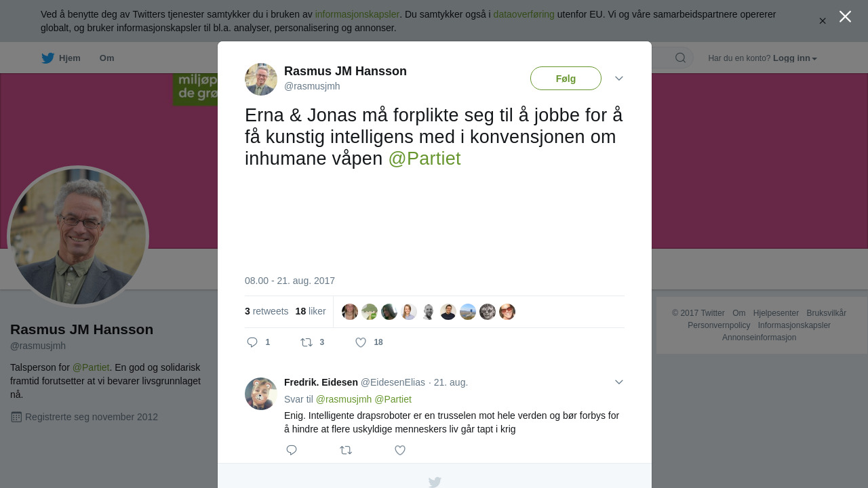The width and height of the screenshot is (868, 488).
Task: Retweet Fredrik Eidesen's reply
Action: click(346, 450)
